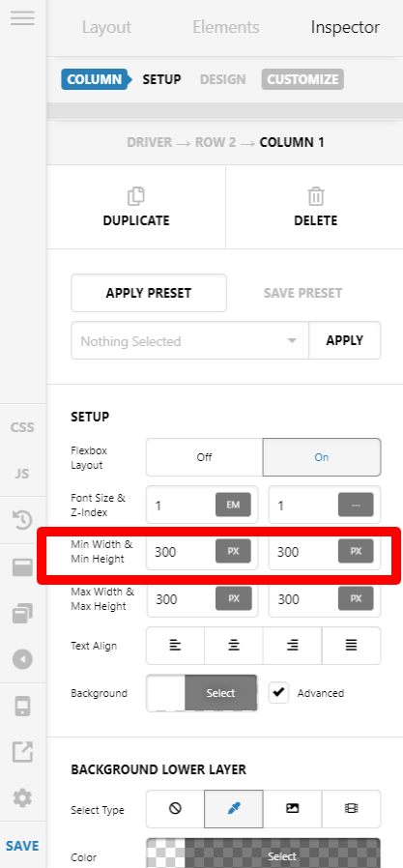
Task: Switch to the Design tab
Action: point(222,79)
